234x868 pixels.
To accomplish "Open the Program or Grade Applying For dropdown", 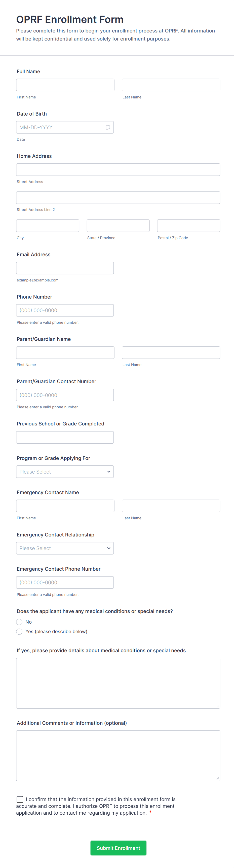I will [65, 472].
